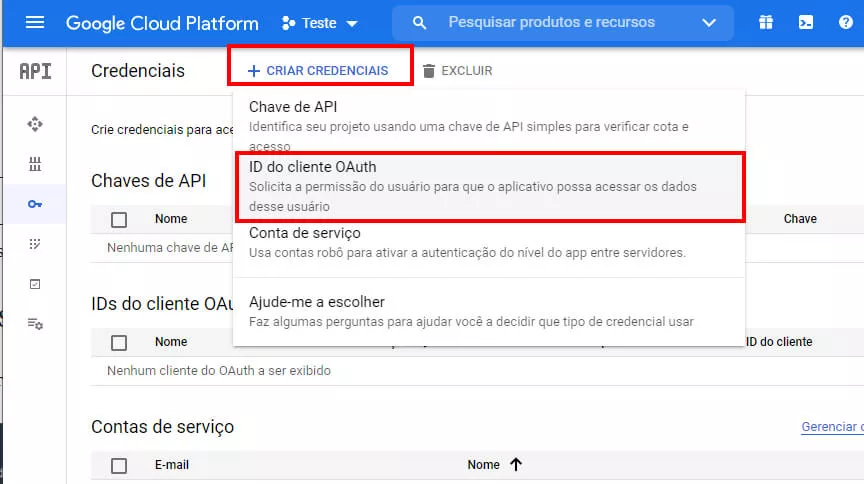Click the search magnifier icon
The image size is (864, 484).
(419, 23)
